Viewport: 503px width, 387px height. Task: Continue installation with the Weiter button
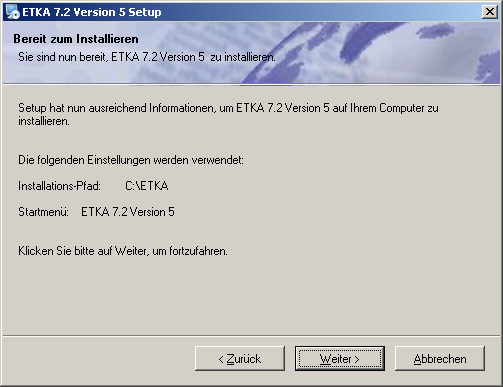340,359
